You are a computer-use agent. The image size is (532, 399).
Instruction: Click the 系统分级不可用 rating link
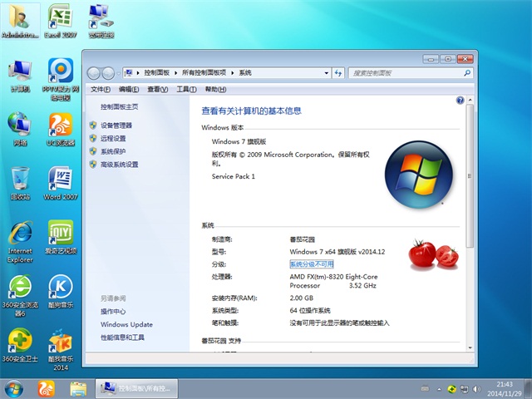click(x=312, y=264)
